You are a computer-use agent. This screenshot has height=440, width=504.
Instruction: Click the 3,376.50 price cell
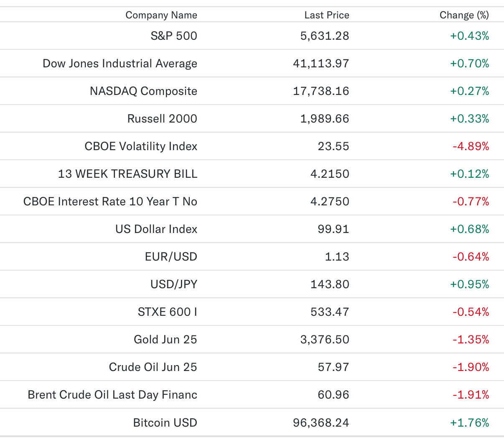tap(325, 340)
